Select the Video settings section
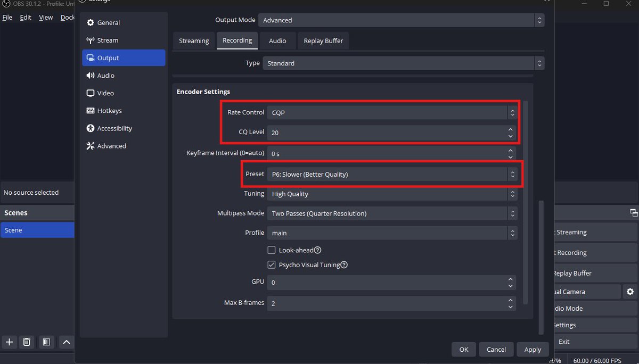The height and width of the screenshot is (364, 639). 105,93
